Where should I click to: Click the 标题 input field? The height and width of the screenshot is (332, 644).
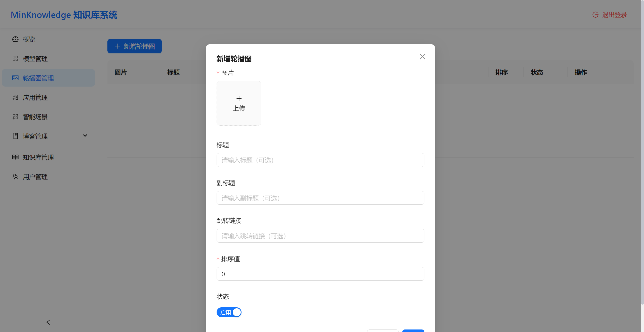tap(320, 160)
